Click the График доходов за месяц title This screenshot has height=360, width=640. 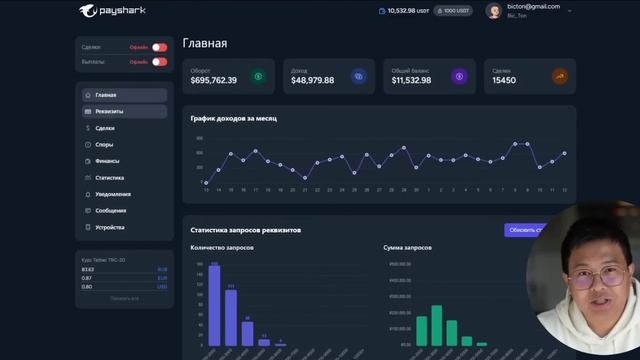[x=233, y=118]
